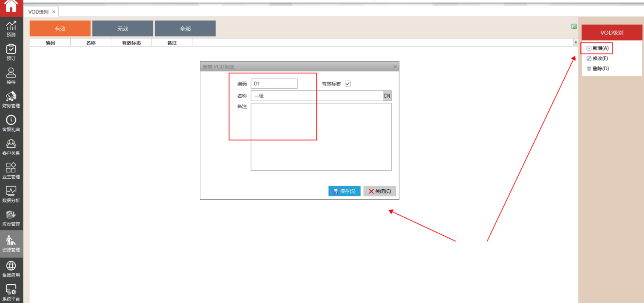This screenshot has width=644, height=303.
Task: Switch to the 无效 filter tab
Action: (123, 28)
